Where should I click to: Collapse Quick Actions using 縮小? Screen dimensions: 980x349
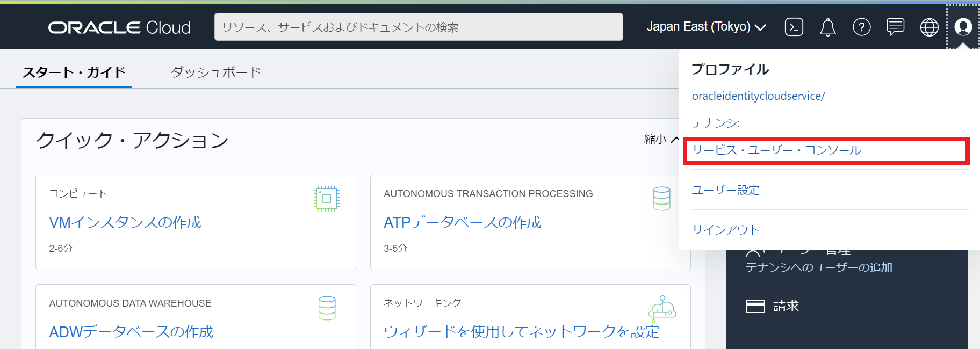coord(662,139)
